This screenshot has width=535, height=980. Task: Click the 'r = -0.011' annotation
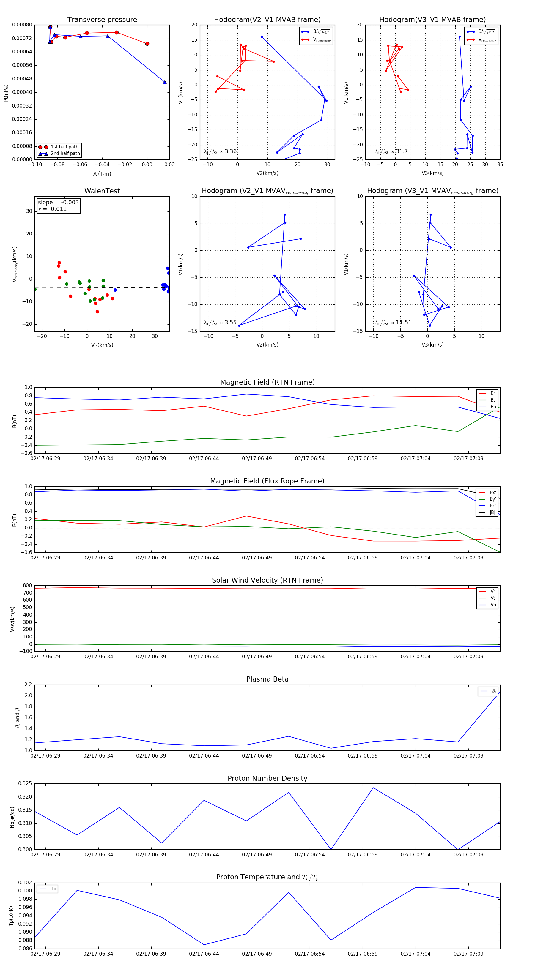[x=53, y=209]
